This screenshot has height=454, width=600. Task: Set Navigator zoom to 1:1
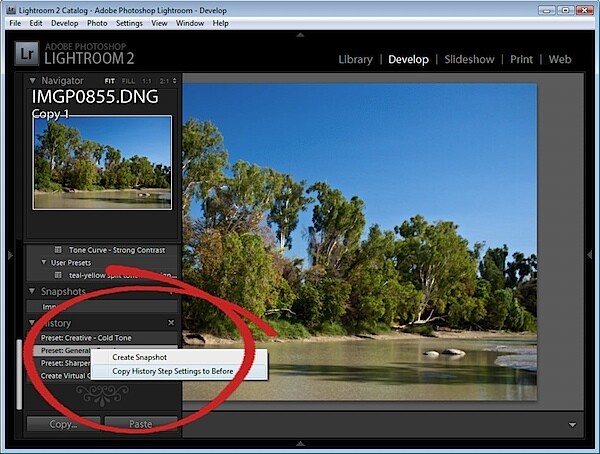[147, 81]
